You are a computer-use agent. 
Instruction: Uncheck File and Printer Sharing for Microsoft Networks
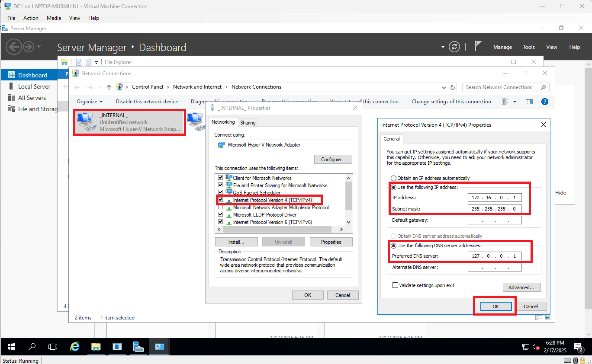pyautogui.click(x=221, y=185)
